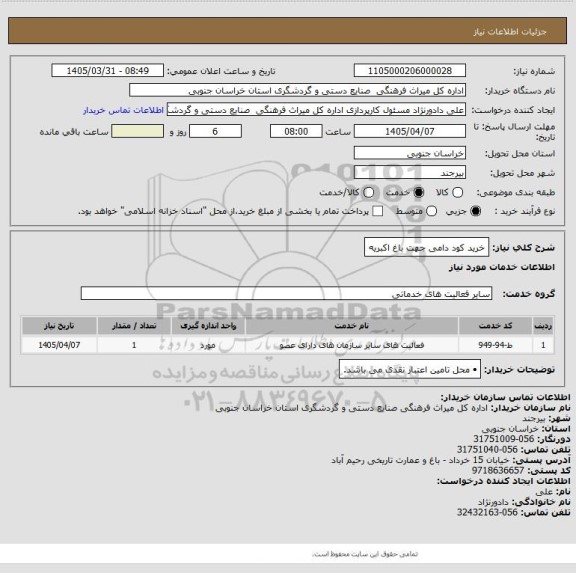The width and height of the screenshot is (576, 573).
Task: Click the واحد اندازه گیری column header
Action: (208, 326)
